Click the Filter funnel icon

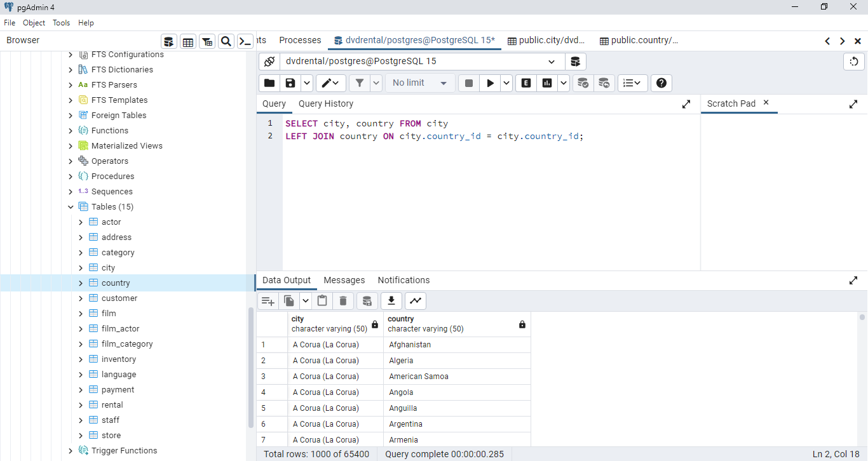tap(360, 83)
